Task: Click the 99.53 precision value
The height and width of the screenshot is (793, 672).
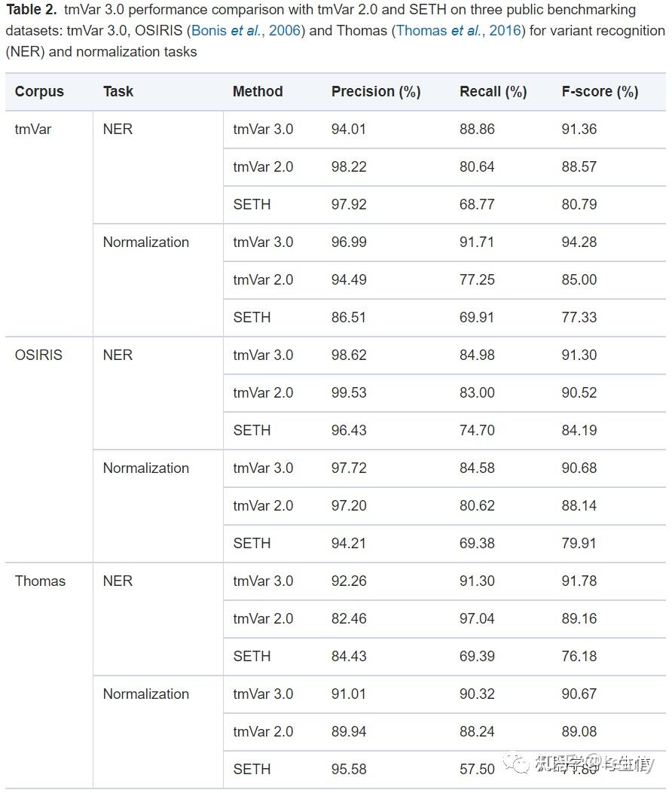Action: coord(348,392)
